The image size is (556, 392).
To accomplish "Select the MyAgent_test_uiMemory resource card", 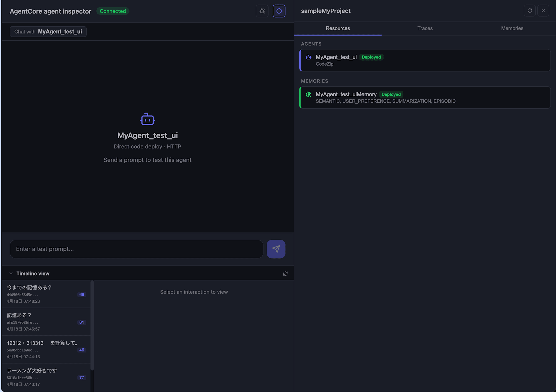I will point(425,98).
